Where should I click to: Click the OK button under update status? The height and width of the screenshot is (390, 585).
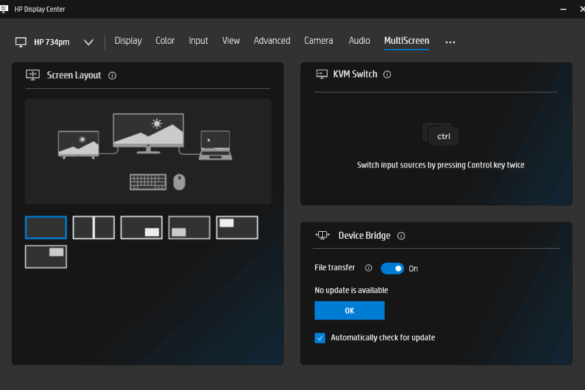coord(350,311)
